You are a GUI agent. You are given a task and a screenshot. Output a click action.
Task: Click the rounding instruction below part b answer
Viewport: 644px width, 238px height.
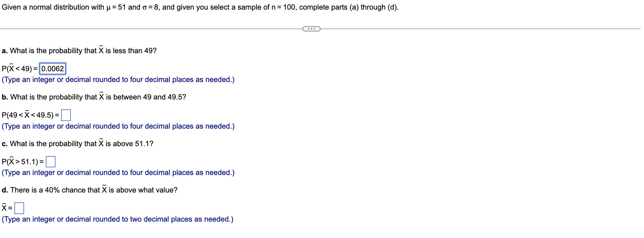point(118,126)
